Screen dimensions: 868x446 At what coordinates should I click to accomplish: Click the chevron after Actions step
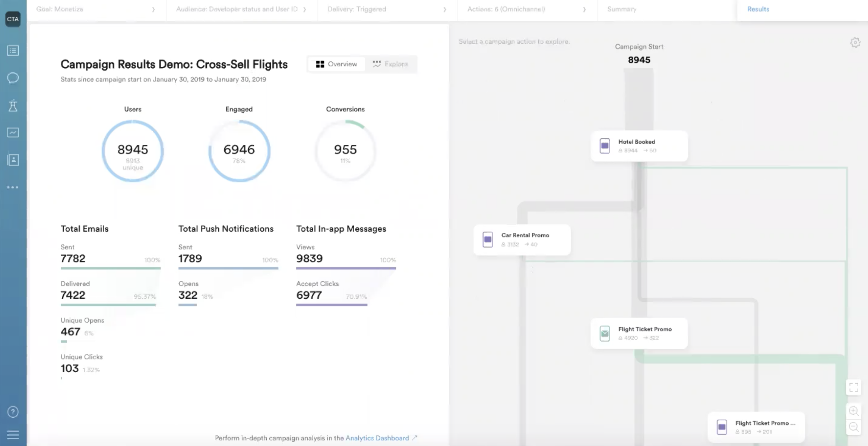[584, 9]
